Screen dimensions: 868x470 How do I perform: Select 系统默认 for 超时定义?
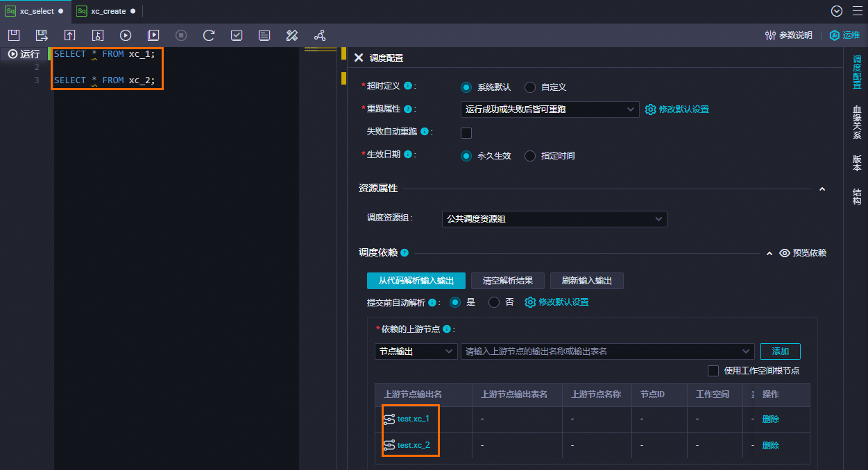pos(466,87)
